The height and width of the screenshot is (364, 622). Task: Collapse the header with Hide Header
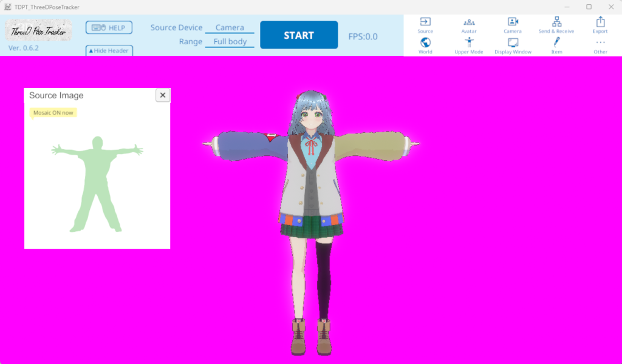click(109, 50)
